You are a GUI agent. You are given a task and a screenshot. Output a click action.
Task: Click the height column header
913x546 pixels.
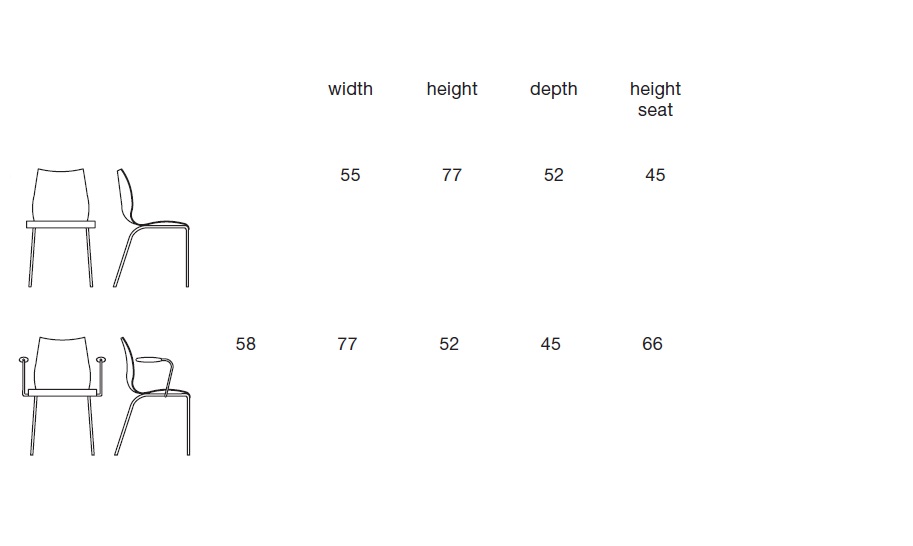[452, 89]
